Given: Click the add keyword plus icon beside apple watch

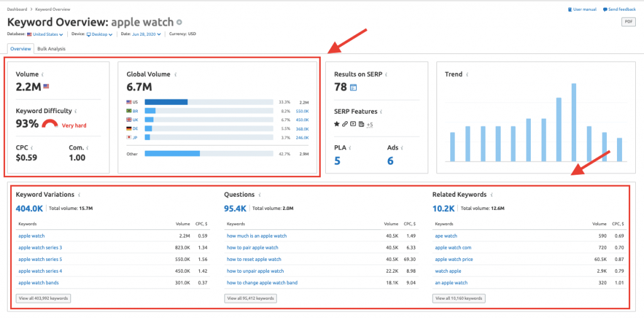Looking at the screenshot, I should (x=179, y=23).
